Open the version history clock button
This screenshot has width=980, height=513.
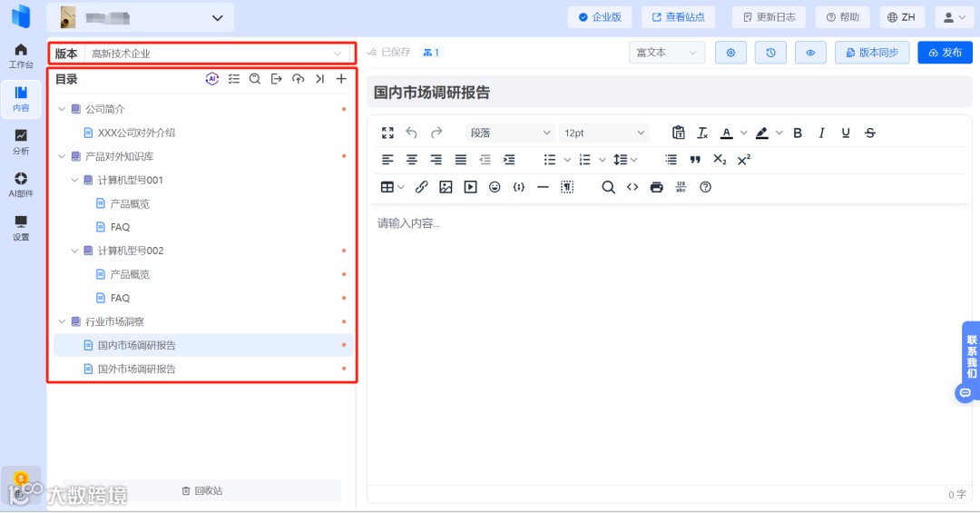(x=770, y=53)
